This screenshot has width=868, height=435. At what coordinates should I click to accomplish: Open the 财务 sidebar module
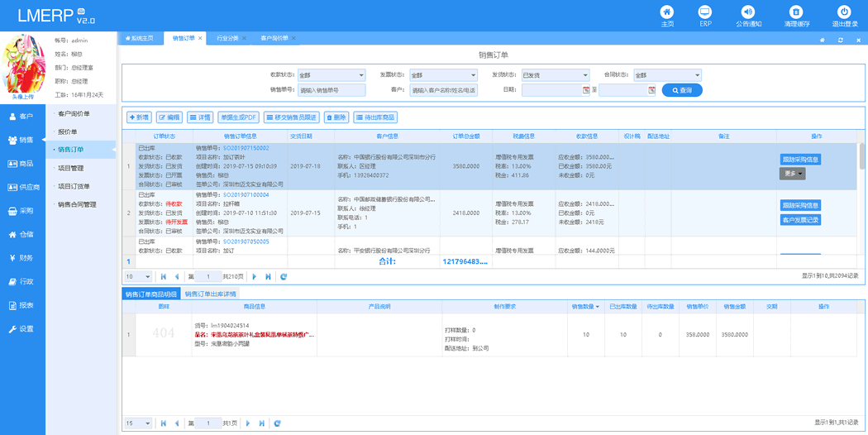pyautogui.click(x=22, y=258)
